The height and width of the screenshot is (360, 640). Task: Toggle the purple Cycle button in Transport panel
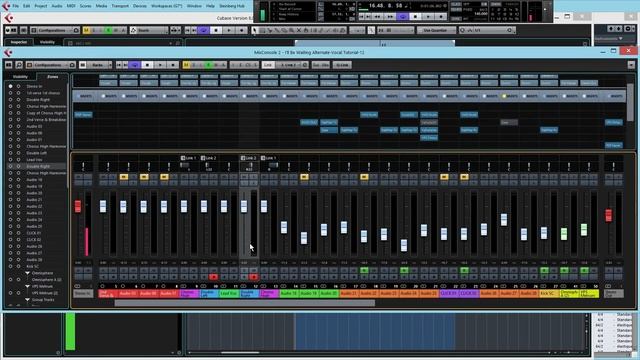click(402, 17)
